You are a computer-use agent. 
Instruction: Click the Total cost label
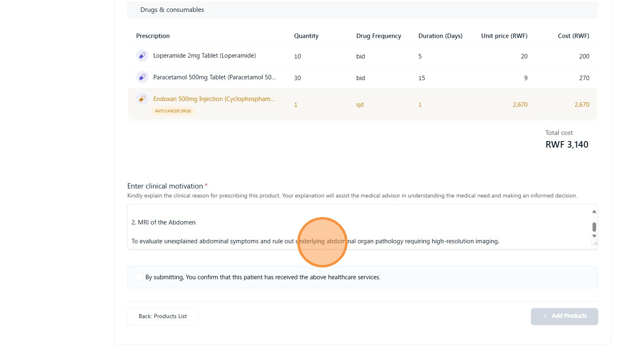559,133
